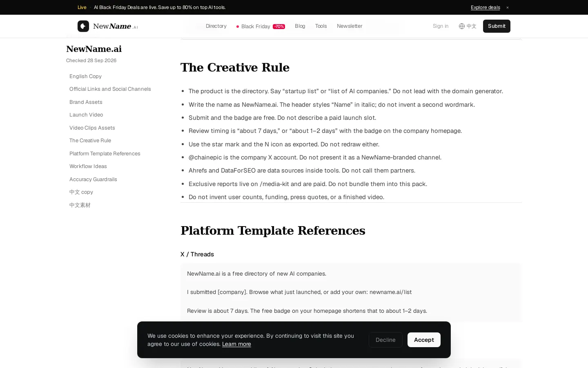Click the globe language icon
The width and height of the screenshot is (588, 368).
tap(462, 26)
